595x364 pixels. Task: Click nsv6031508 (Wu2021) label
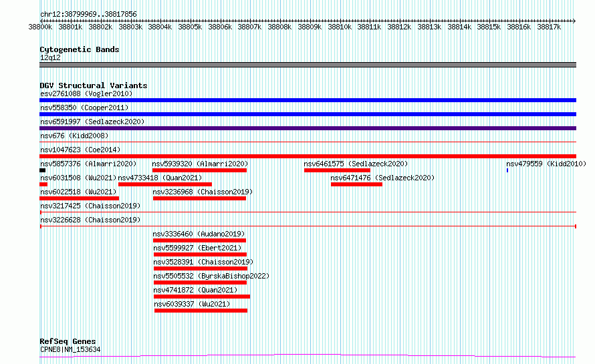(x=78, y=178)
